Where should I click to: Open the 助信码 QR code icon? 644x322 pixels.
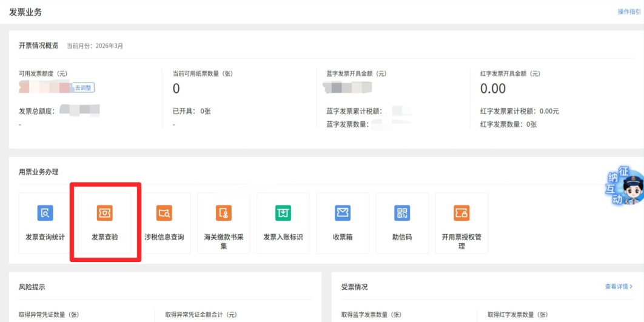point(402,213)
